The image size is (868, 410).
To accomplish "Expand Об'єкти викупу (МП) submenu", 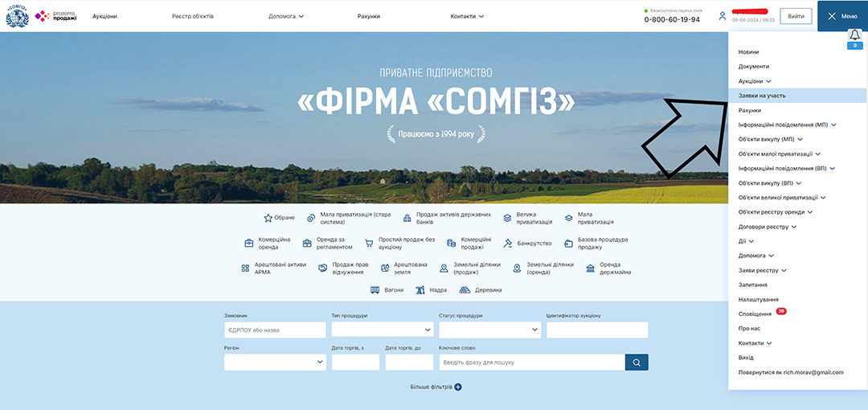I will [x=770, y=139].
